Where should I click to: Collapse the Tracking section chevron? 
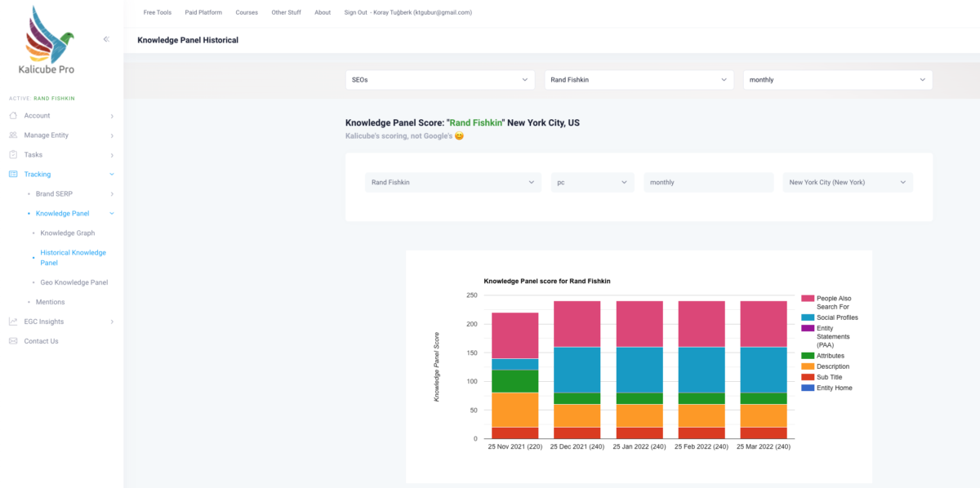(x=112, y=175)
